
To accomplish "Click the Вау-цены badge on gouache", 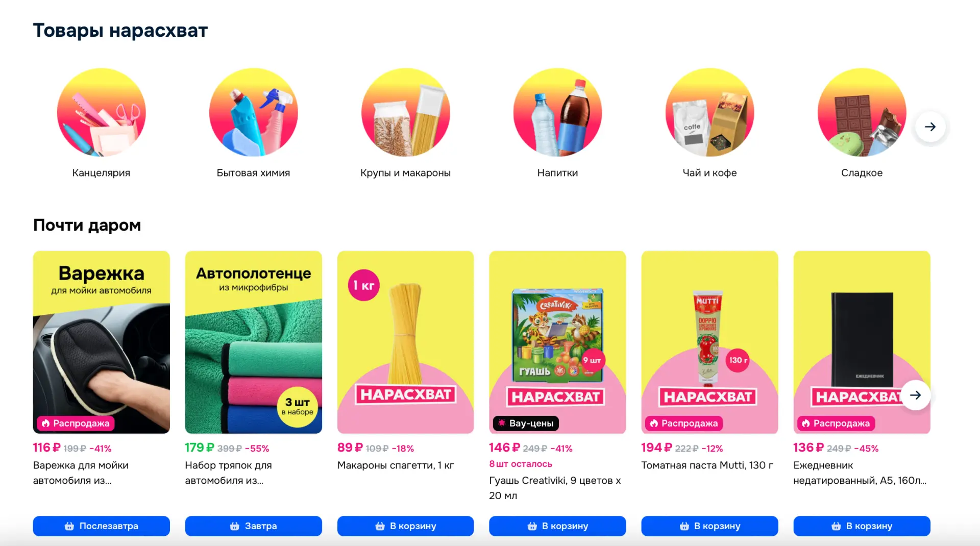I will tap(526, 423).
